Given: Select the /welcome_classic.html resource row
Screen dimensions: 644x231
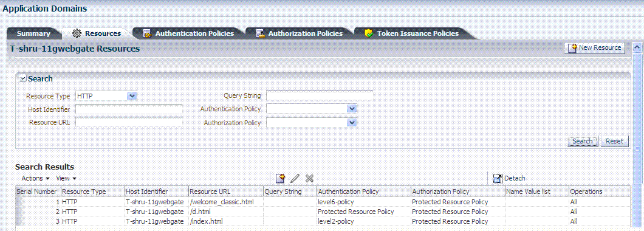Looking at the screenshot, I should click(323, 202).
